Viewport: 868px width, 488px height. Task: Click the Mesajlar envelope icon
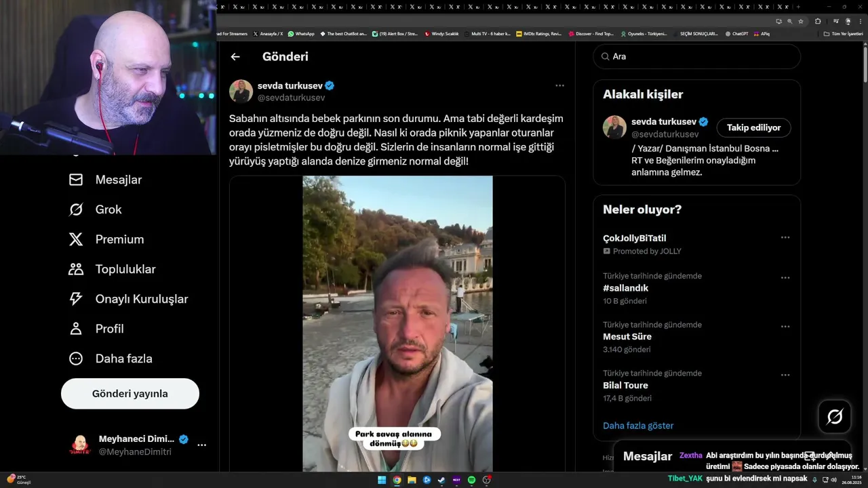76,180
